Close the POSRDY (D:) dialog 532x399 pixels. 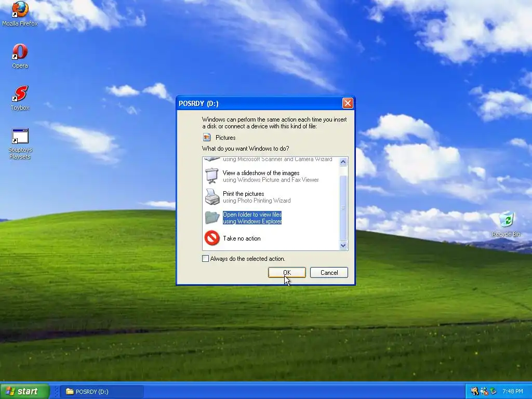(x=348, y=103)
